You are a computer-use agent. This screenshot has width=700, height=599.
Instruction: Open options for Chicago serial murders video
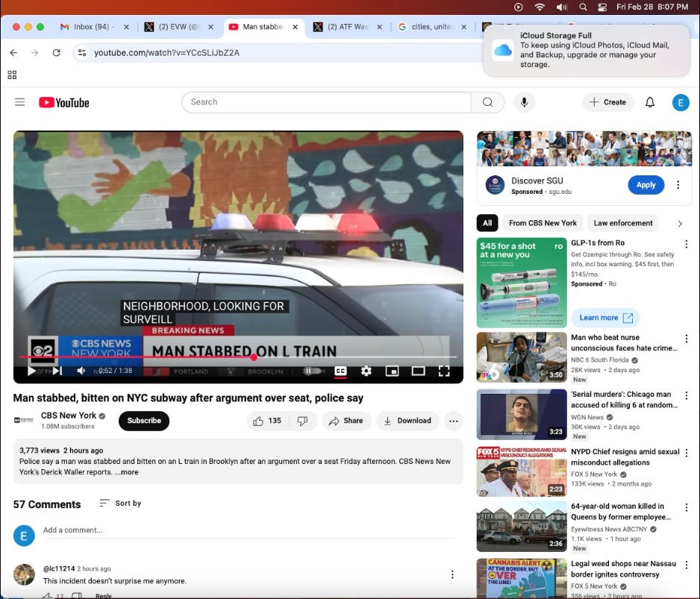pyautogui.click(x=686, y=395)
